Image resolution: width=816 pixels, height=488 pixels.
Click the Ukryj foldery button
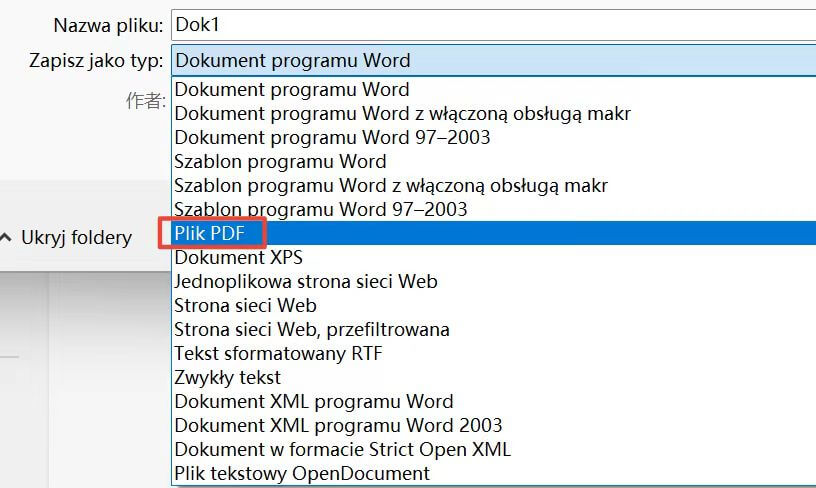pyautogui.click(x=76, y=238)
